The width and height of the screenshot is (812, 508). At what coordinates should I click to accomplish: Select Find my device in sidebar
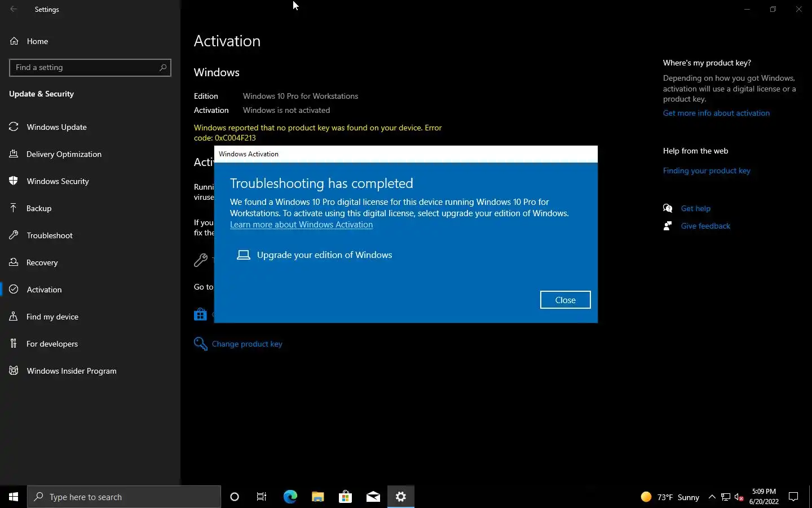click(x=90, y=317)
